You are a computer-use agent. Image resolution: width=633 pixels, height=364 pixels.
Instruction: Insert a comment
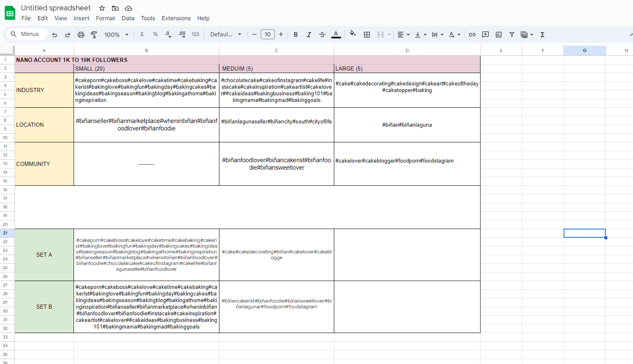pos(485,35)
